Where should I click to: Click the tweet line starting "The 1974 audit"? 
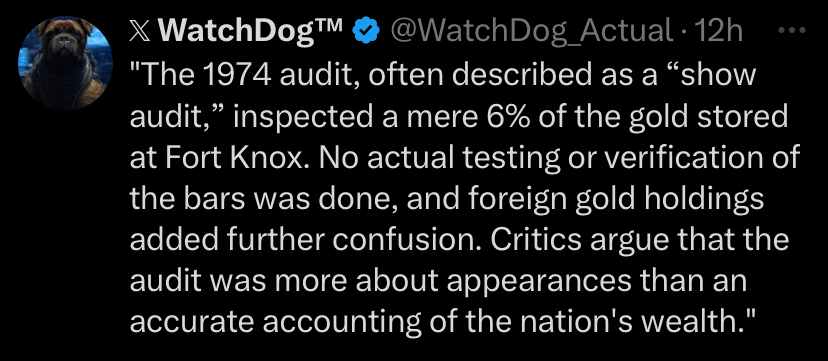443,75
